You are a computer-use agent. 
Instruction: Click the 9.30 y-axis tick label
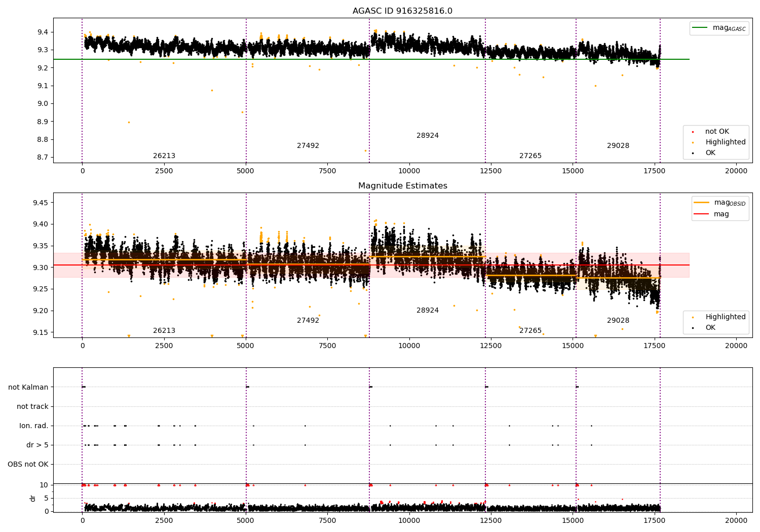pos(40,268)
